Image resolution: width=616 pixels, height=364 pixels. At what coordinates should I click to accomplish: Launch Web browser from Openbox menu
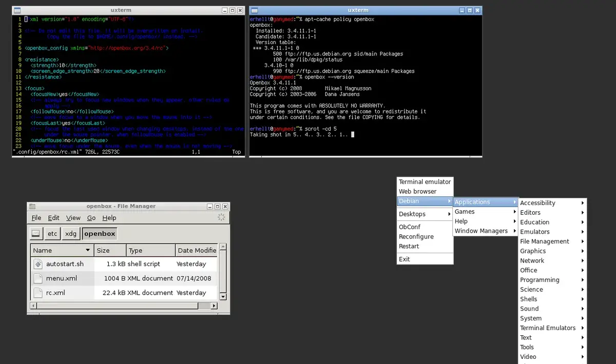click(425, 191)
